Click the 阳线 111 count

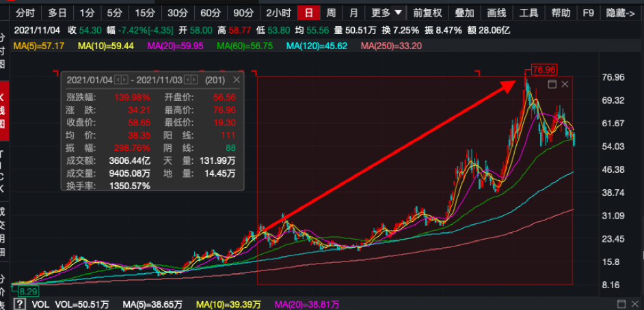coord(227,135)
